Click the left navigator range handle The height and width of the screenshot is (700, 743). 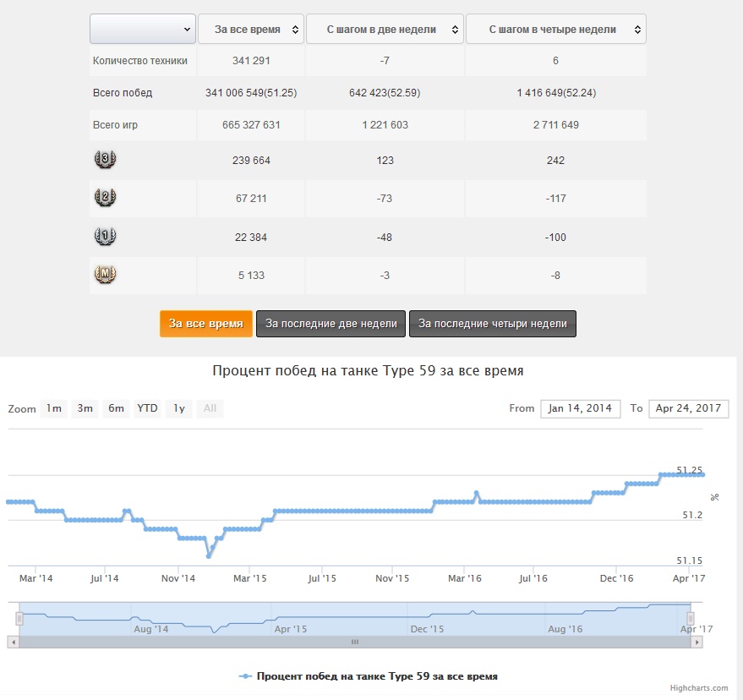[x=19, y=619]
